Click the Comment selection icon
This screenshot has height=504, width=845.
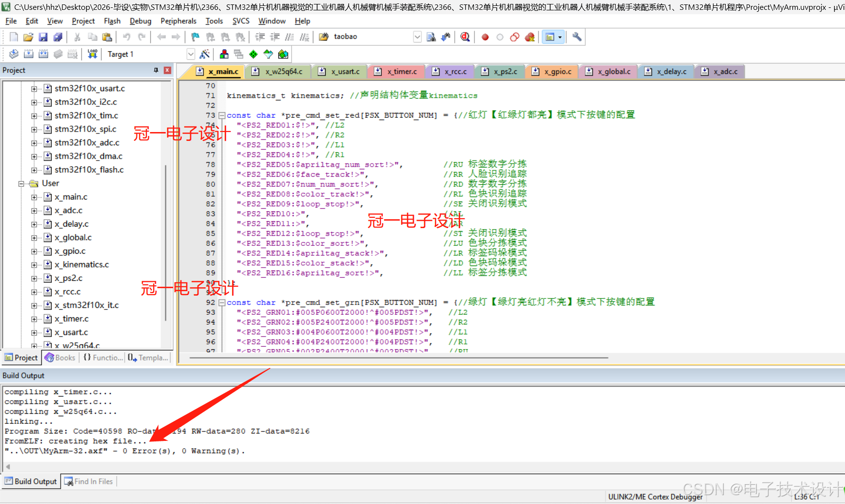pos(290,37)
